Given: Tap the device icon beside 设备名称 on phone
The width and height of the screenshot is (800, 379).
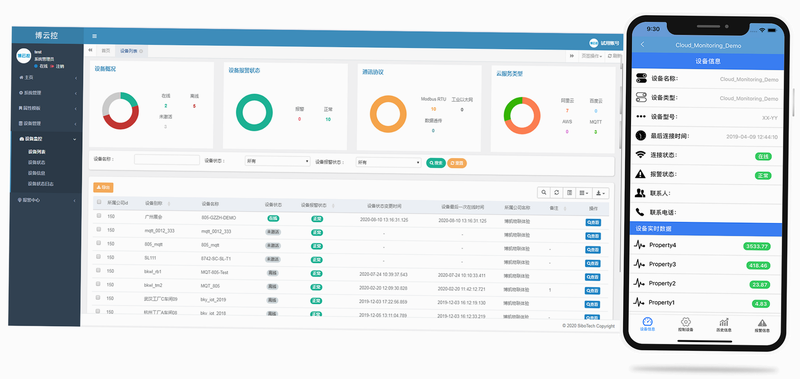Looking at the screenshot, I should 641,79.
